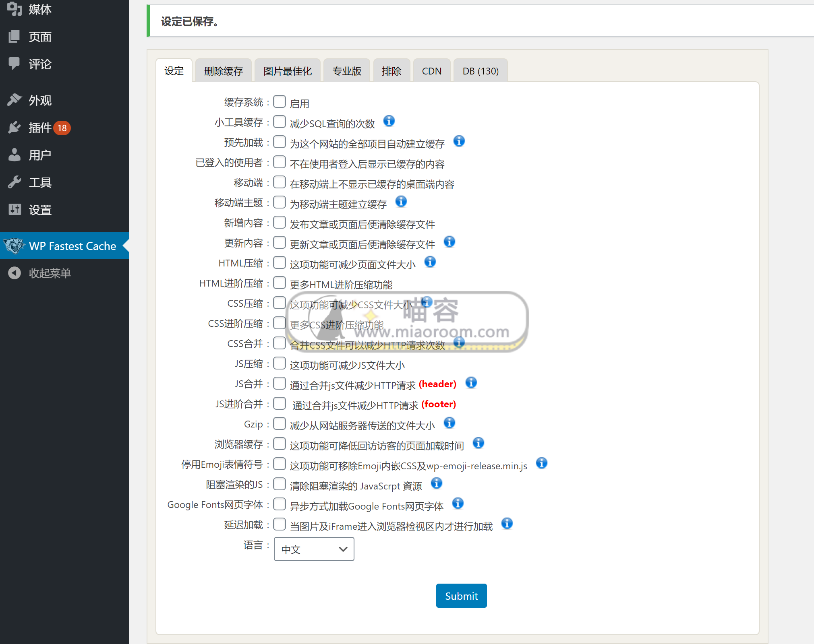Click the 收起菜单 link
The image size is (814, 644).
(x=50, y=273)
